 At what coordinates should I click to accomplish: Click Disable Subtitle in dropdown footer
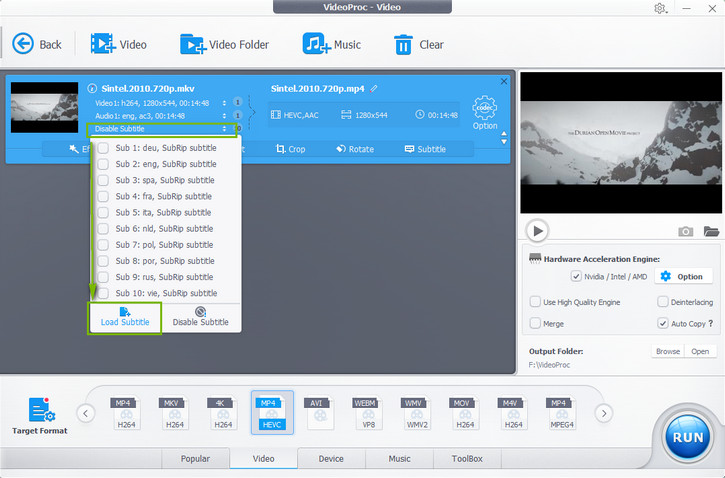click(x=201, y=317)
